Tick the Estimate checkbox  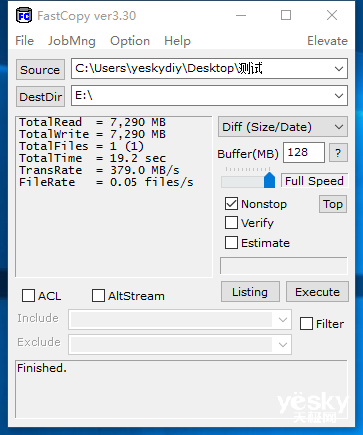coord(231,243)
